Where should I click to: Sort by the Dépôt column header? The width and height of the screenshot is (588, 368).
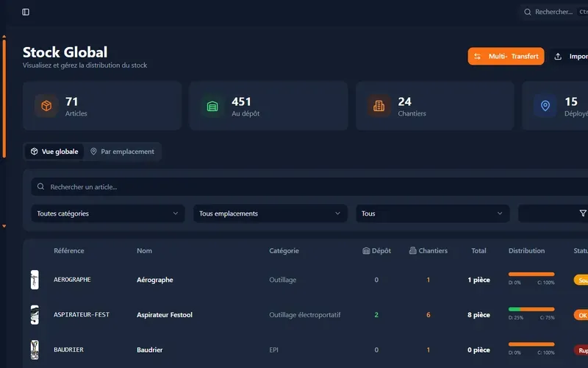coord(376,250)
